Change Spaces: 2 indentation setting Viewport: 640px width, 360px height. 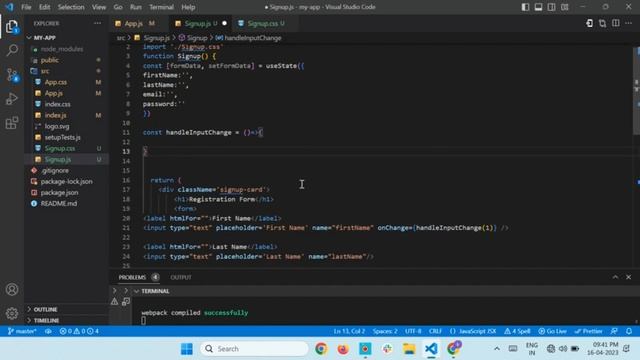click(x=385, y=331)
